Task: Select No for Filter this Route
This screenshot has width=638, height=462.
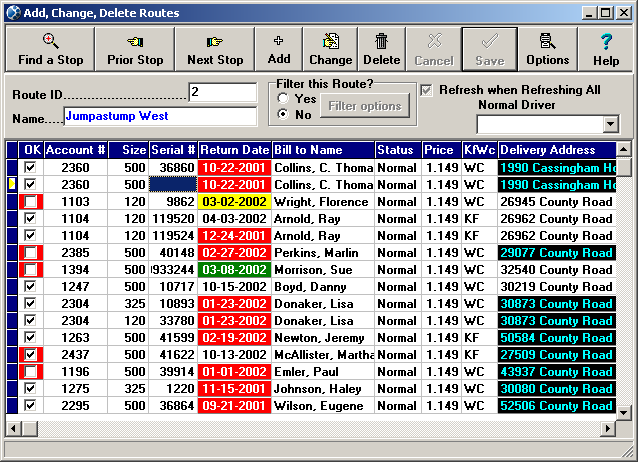Action: (283, 115)
